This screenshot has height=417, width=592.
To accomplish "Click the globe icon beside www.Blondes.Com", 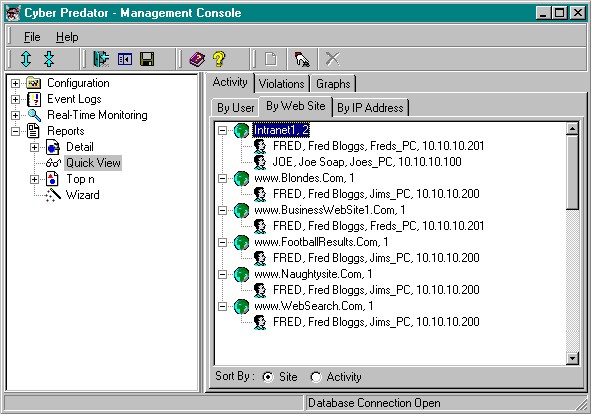I will click(241, 178).
